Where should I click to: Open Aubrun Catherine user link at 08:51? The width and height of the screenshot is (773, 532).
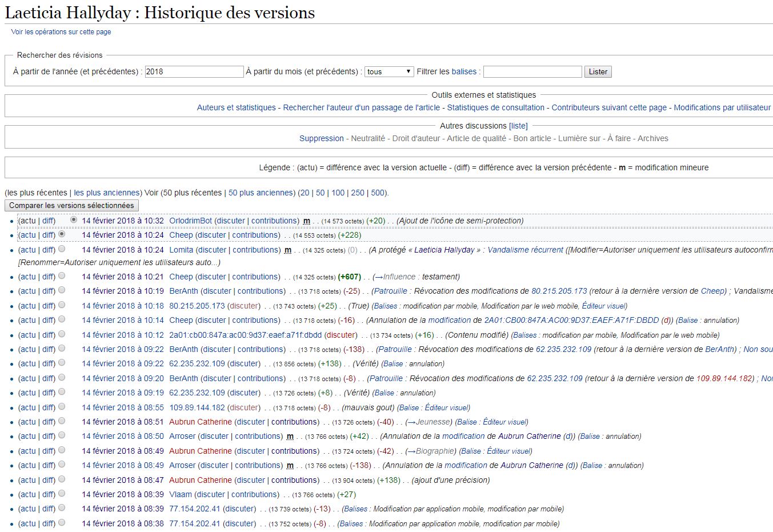tap(201, 422)
